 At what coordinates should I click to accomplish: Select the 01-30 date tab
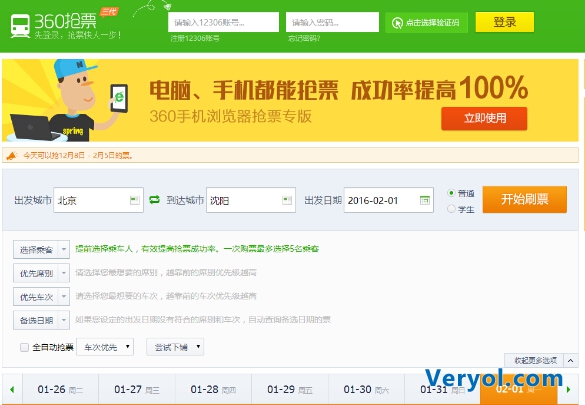(x=366, y=389)
